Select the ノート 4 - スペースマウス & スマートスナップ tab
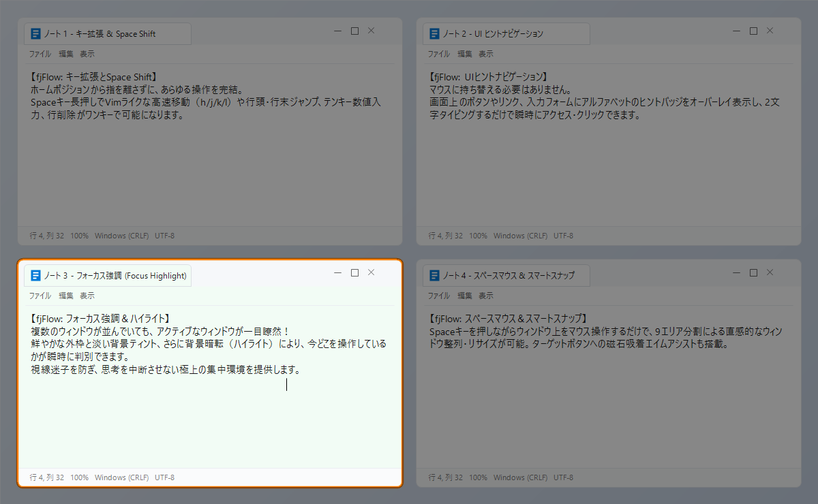The height and width of the screenshot is (504, 818). coord(506,276)
